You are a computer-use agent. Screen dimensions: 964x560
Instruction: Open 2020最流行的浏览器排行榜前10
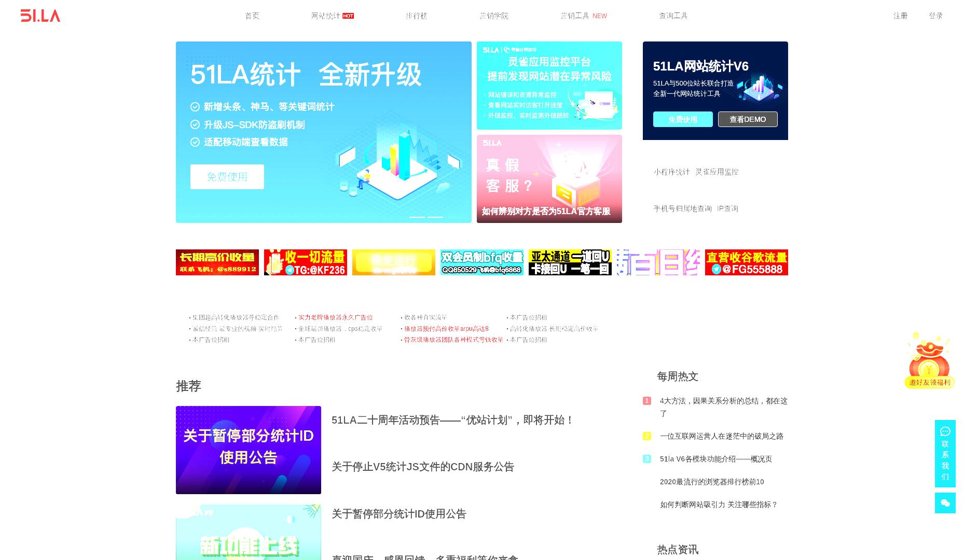click(x=712, y=482)
